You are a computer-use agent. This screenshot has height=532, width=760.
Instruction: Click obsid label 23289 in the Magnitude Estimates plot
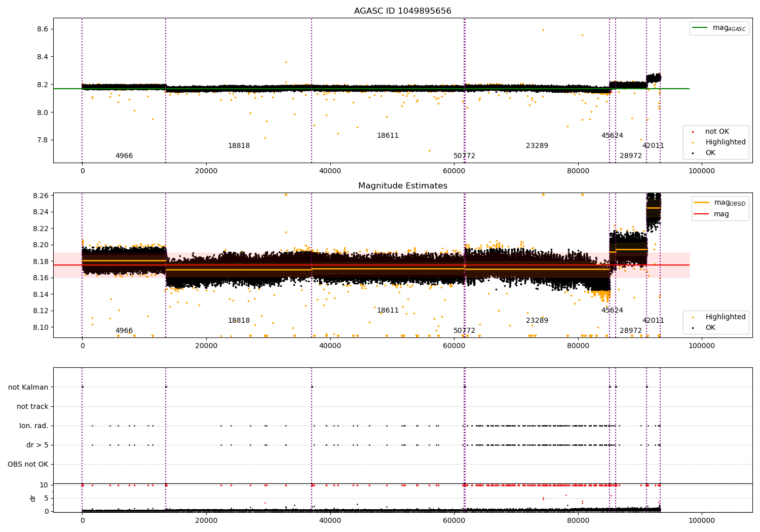537,321
